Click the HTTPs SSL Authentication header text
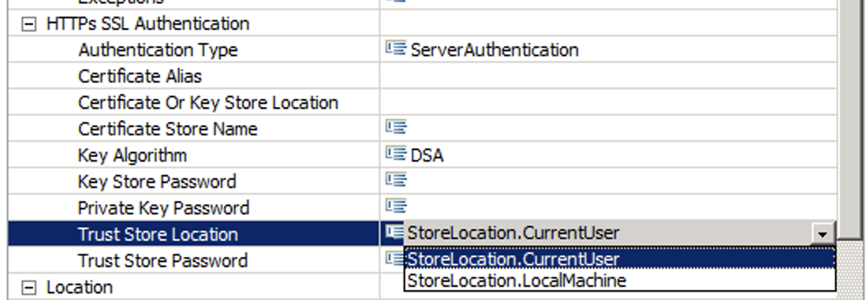The image size is (868, 300). pyautogui.click(x=147, y=24)
